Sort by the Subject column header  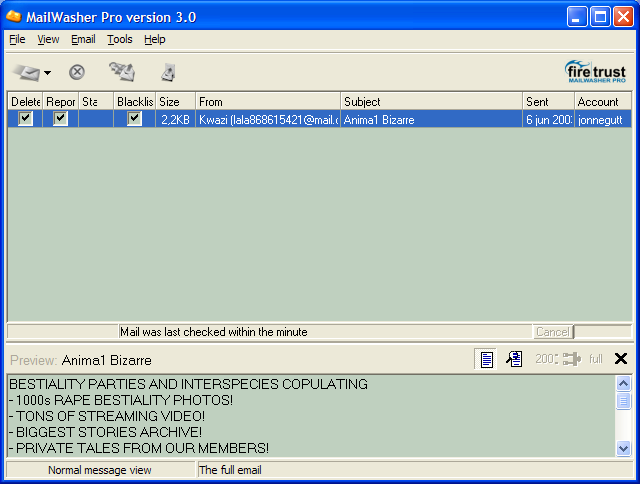pyautogui.click(x=431, y=102)
